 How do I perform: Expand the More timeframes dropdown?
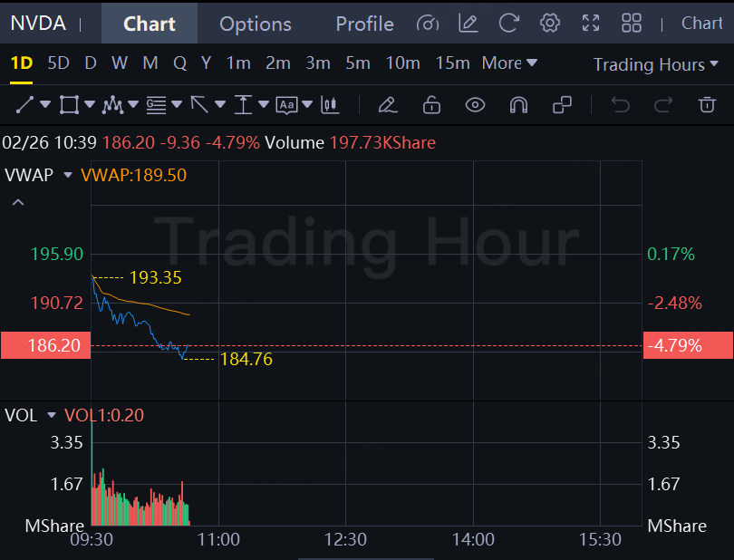tap(509, 63)
